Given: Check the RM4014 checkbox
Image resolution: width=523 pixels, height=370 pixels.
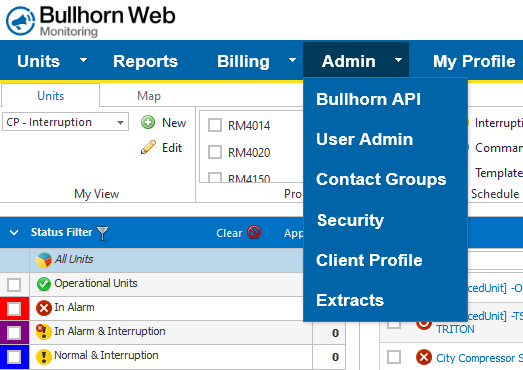Looking at the screenshot, I should (x=215, y=125).
